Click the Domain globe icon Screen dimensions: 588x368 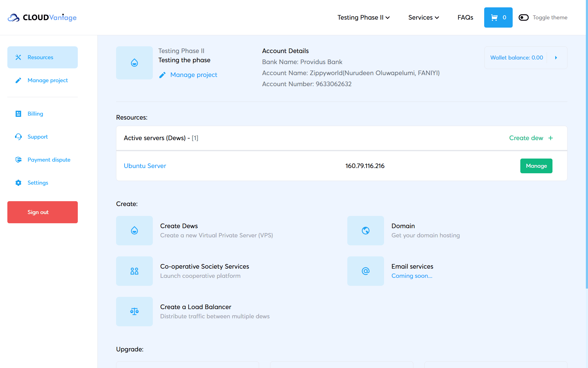[x=365, y=231]
